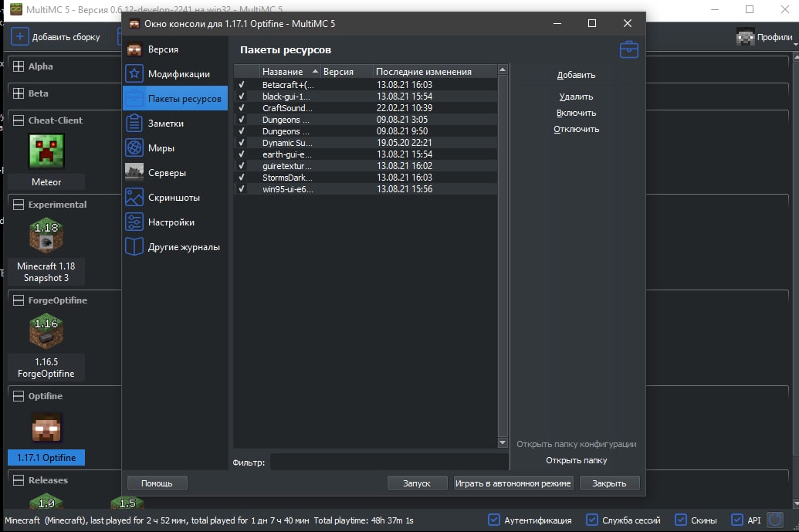
Task: Toggle checkbox for StormsDark pack
Action: tap(242, 178)
